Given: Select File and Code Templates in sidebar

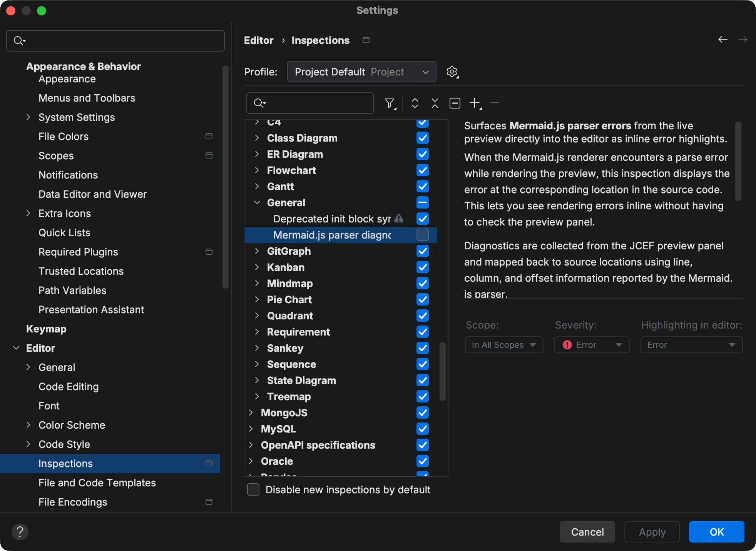Looking at the screenshot, I should tap(97, 483).
